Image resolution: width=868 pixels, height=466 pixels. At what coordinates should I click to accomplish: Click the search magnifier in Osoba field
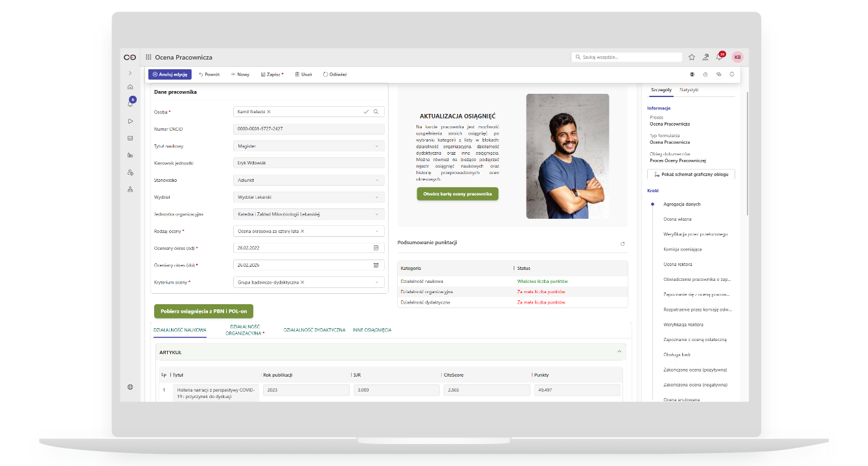376,112
